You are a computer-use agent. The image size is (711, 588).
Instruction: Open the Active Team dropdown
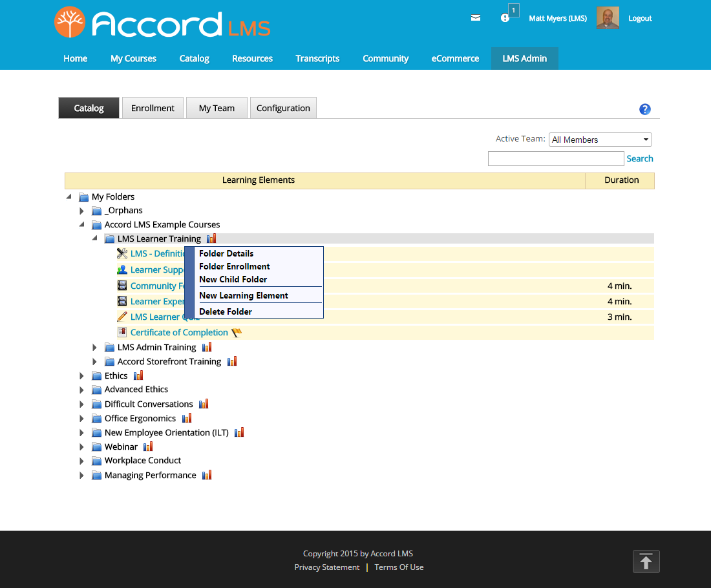(x=600, y=140)
